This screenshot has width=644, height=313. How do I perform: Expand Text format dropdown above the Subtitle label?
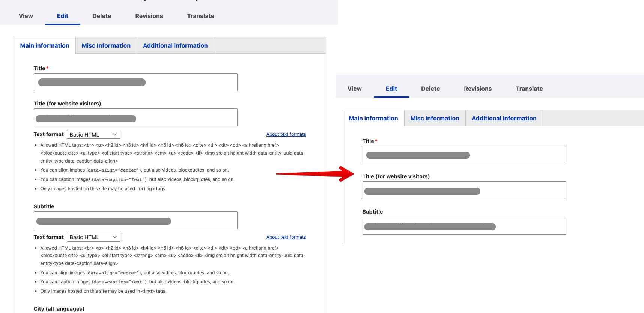point(93,134)
